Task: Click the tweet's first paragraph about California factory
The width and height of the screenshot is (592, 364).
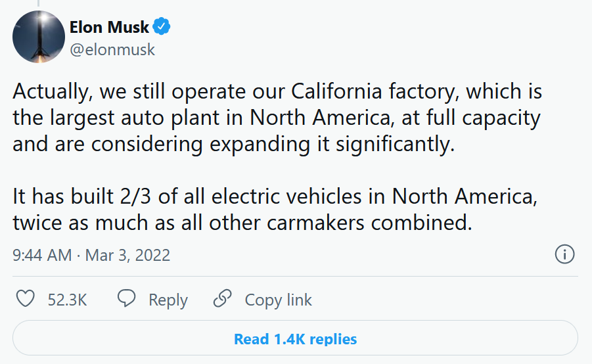Action: coord(277,118)
